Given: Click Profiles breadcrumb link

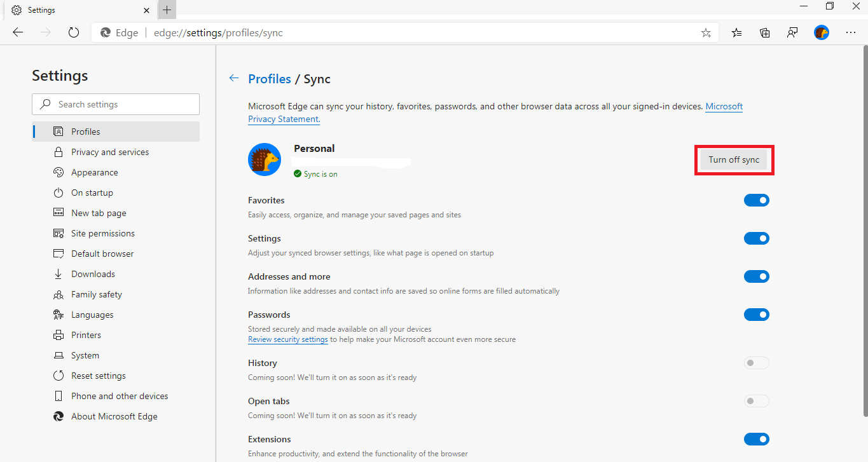Looking at the screenshot, I should point(270,79).
